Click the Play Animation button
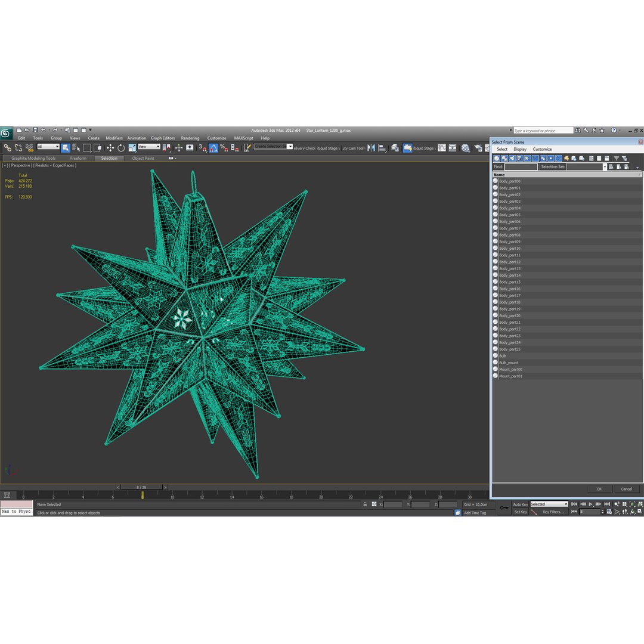 coord(590,504)
